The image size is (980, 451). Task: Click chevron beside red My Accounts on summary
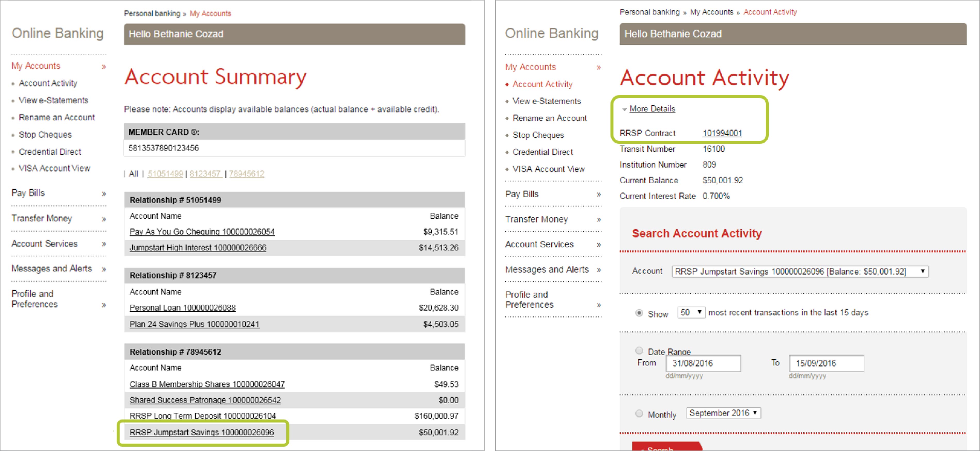[x=103, y=67]
